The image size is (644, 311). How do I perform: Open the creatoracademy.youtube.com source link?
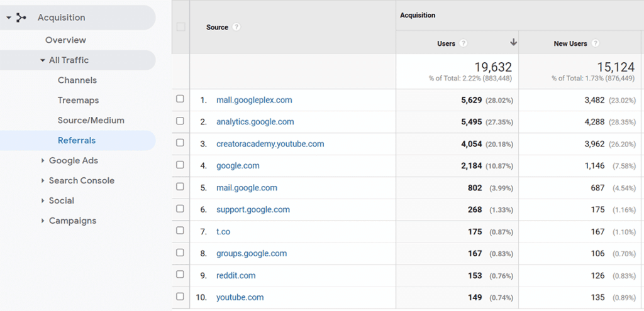click(270, 144)
